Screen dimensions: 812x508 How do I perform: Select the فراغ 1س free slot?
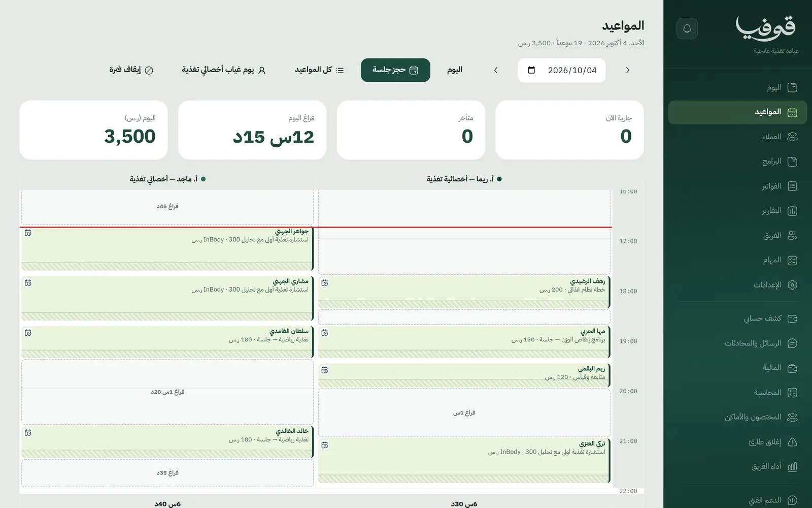(464, 413)
